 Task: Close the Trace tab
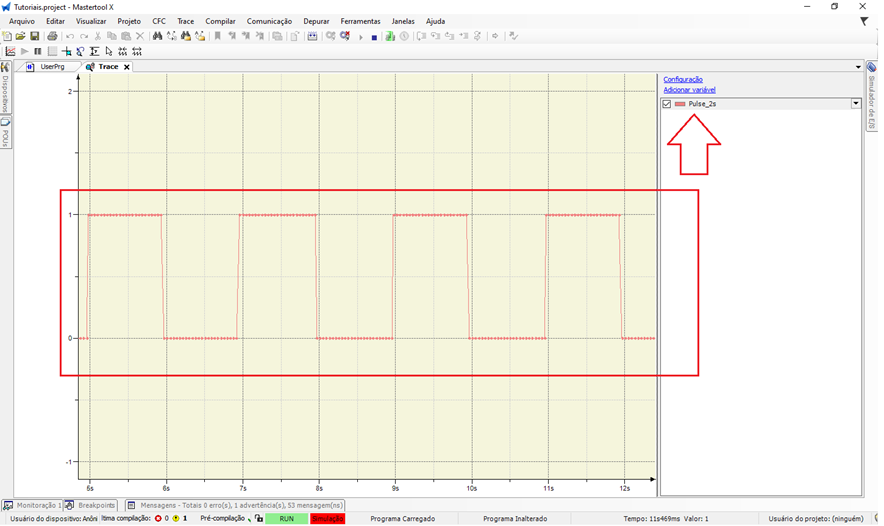(x=127, y=67)
